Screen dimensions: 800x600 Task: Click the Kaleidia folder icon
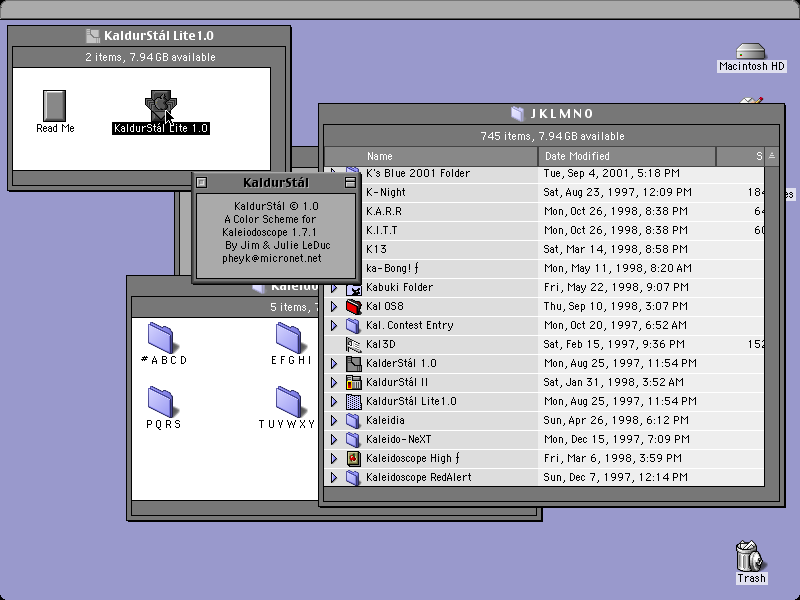[x=354, y=420]
